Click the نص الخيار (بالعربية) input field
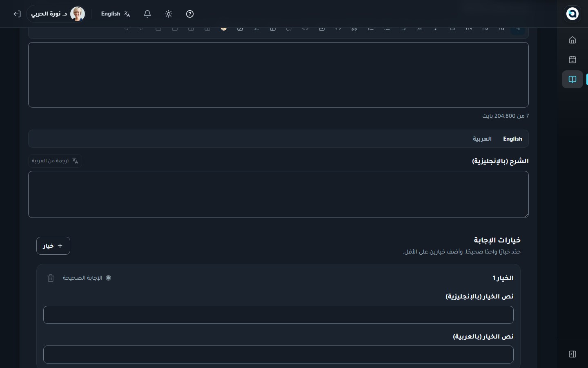This screenshot has width=588, height=368. click(278, 355)
